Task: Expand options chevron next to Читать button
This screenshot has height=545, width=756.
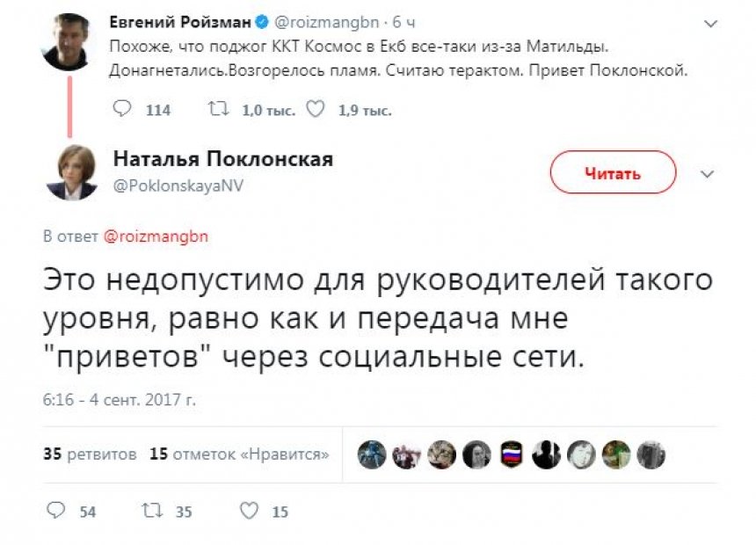Action: tap(707, 174)
